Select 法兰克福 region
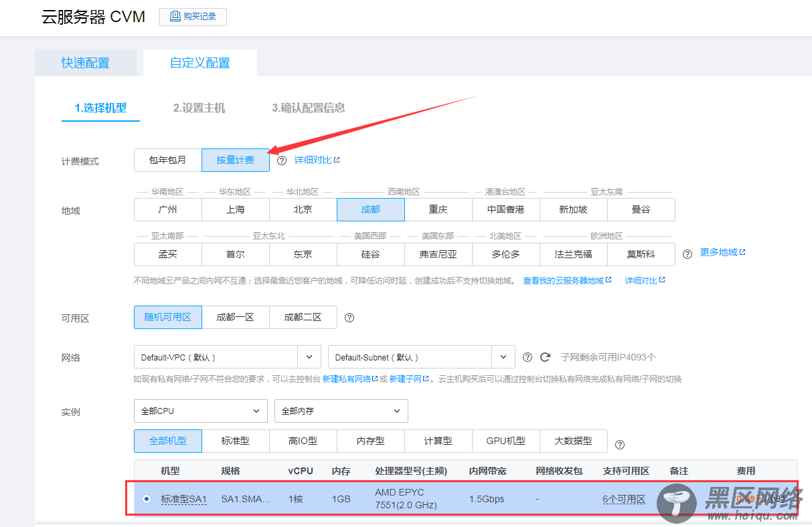Screen dimensions: 812x527 tap(574, 254)
